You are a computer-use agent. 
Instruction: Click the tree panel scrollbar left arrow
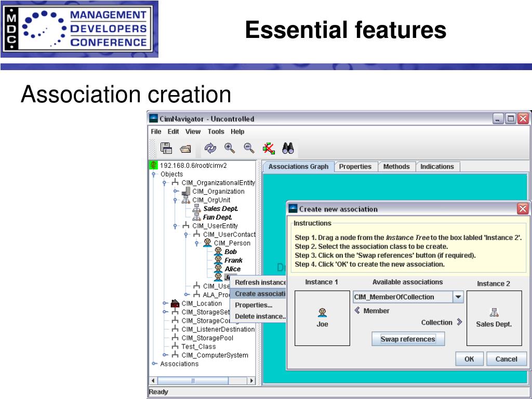click(x=153, y=381)
